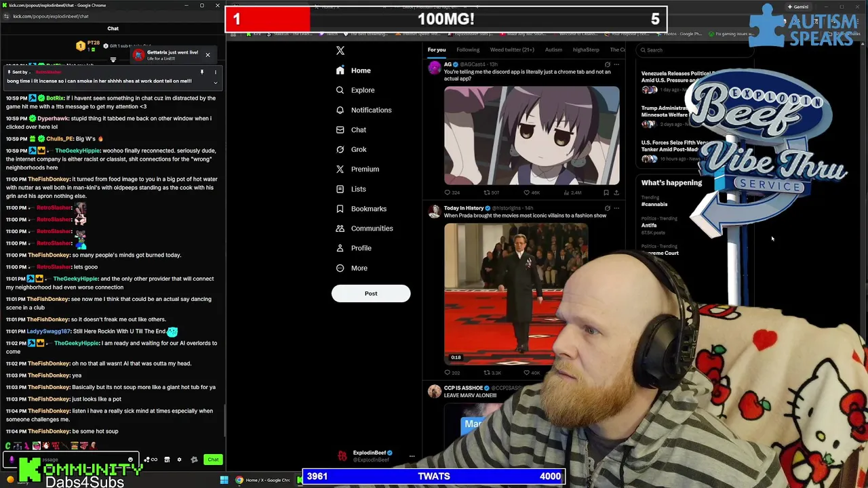Click the pin icon on pinned message
868x488 pixels.
[201, 72]
